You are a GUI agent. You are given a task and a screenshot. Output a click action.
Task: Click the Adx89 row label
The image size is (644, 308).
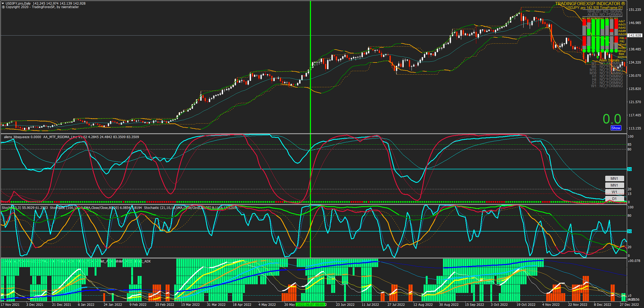point(622,31)
